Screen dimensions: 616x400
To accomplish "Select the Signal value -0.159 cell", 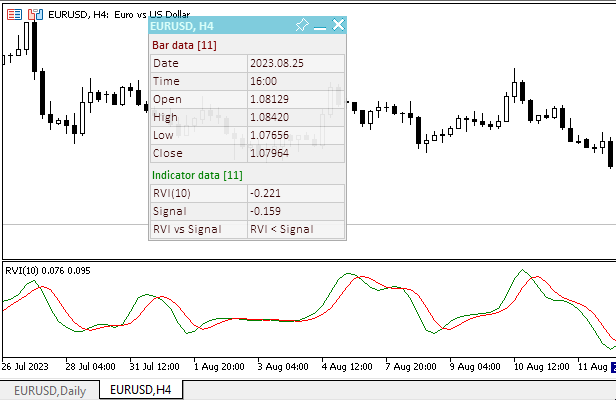I will [296, 211].
